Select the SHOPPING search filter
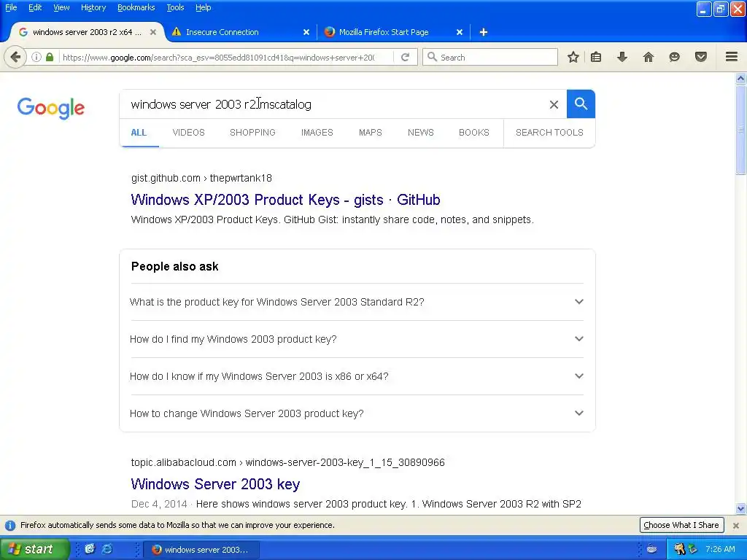The image size is (747, 560). [x=252, y=133]
